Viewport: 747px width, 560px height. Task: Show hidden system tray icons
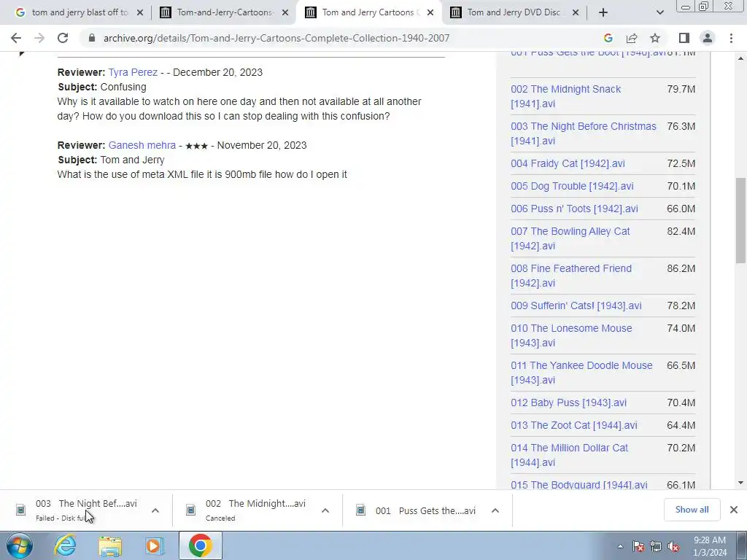(x=620, y=546)
